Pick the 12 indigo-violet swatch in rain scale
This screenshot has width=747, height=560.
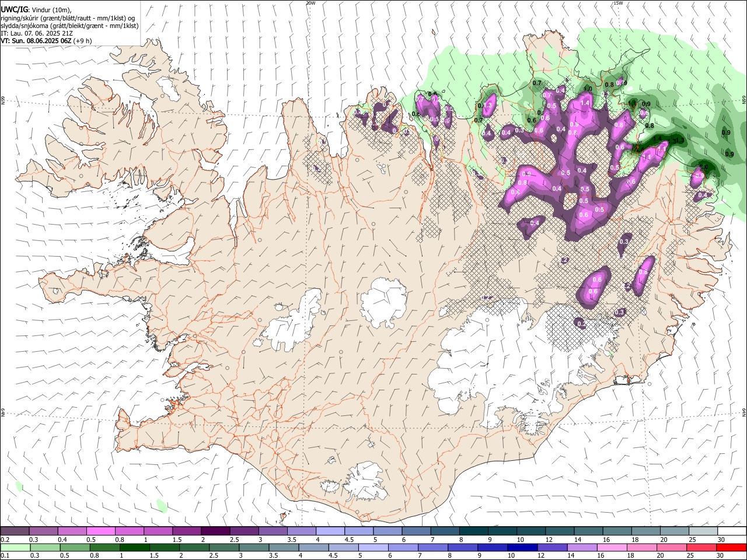552,547
